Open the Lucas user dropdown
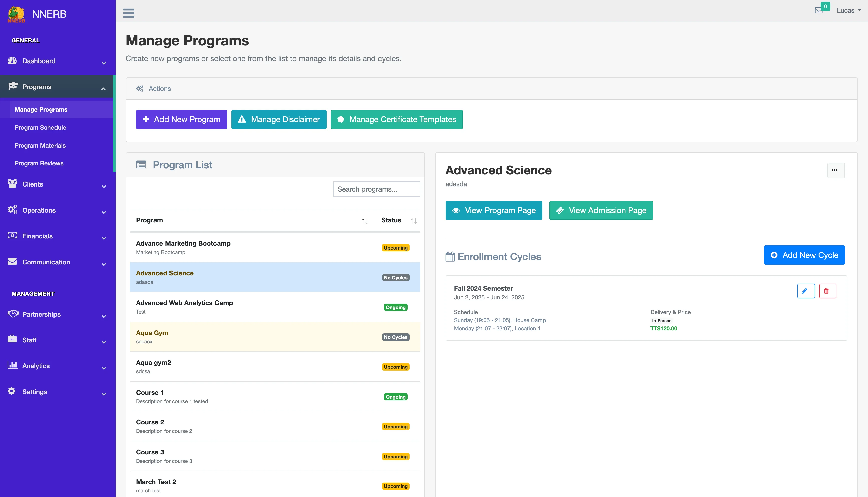Viewport: 868px width, 497px height. (x=848, y=10)
